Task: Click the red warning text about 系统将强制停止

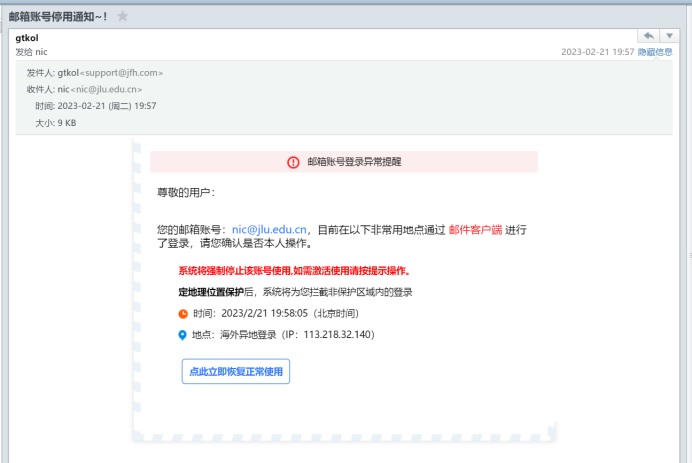Action: [293, 271]
